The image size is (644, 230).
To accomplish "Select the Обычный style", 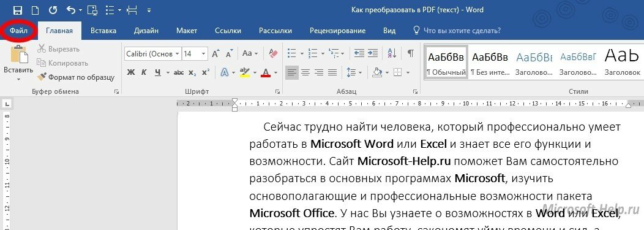I will tap(446, 62).
